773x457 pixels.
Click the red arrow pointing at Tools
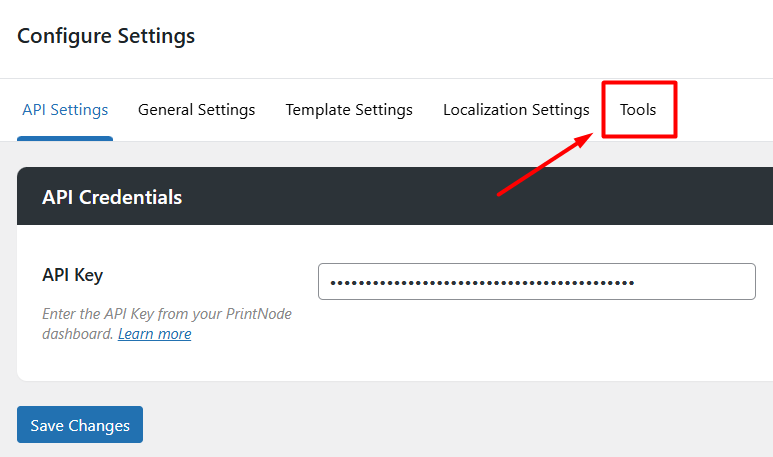pyautogui.click(x=545, y=164)
